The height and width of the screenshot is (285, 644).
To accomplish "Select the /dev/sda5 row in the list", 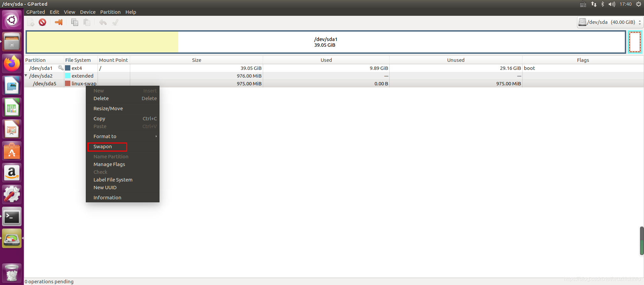I will (334, 83).
